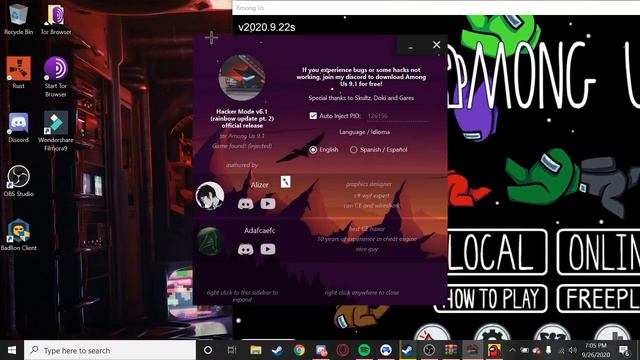Switch to OBS Studio in the taskbar
The width and height of the screenshot is (640, 360).
coord(429,350)
